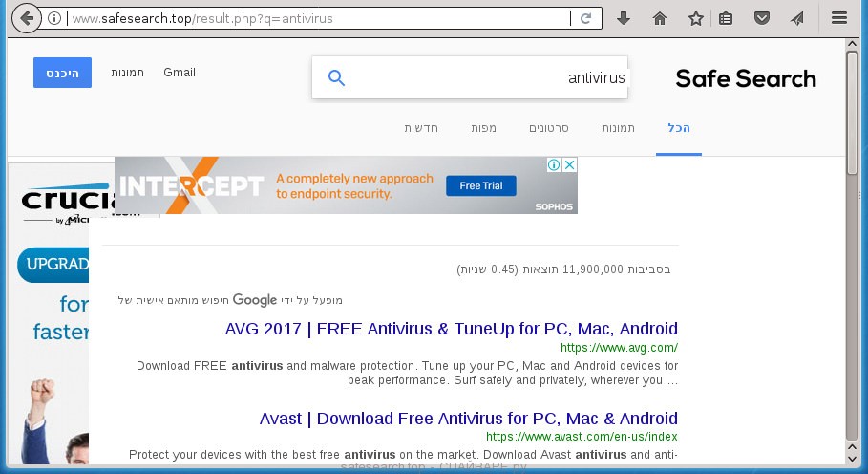Screen dimensions: 868x474
Task: Save page to Pocket icon
Action: click(762, 18)
